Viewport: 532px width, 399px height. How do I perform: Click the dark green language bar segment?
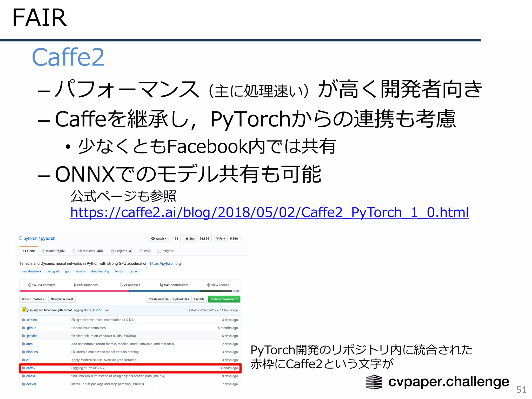(x=211, y=291)
